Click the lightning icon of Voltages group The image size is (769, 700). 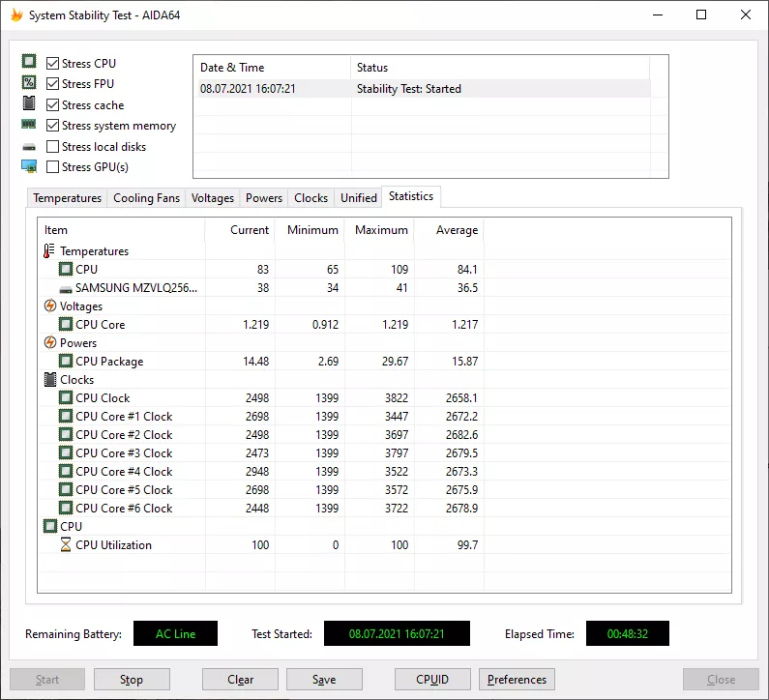pyautogui.click(x=50, y=306)
